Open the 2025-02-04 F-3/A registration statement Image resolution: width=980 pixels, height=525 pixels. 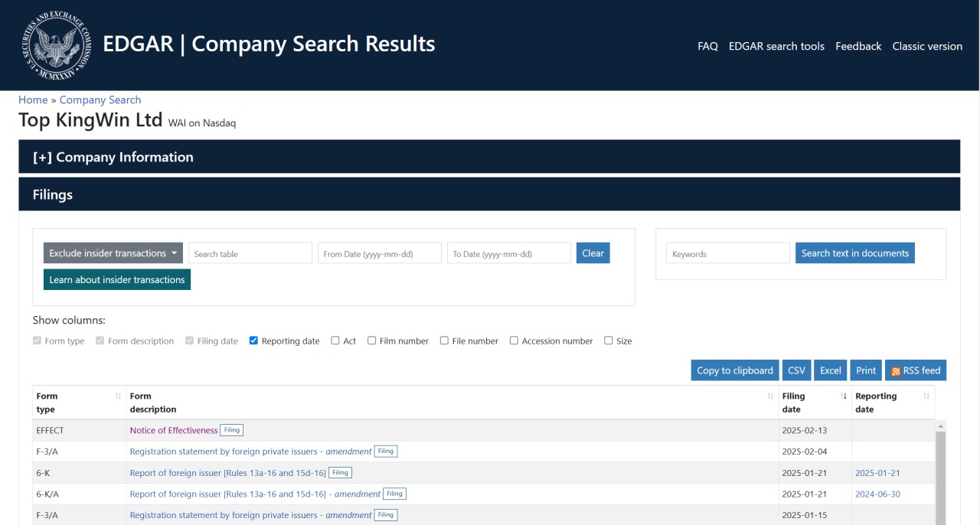tap(251, 452)
